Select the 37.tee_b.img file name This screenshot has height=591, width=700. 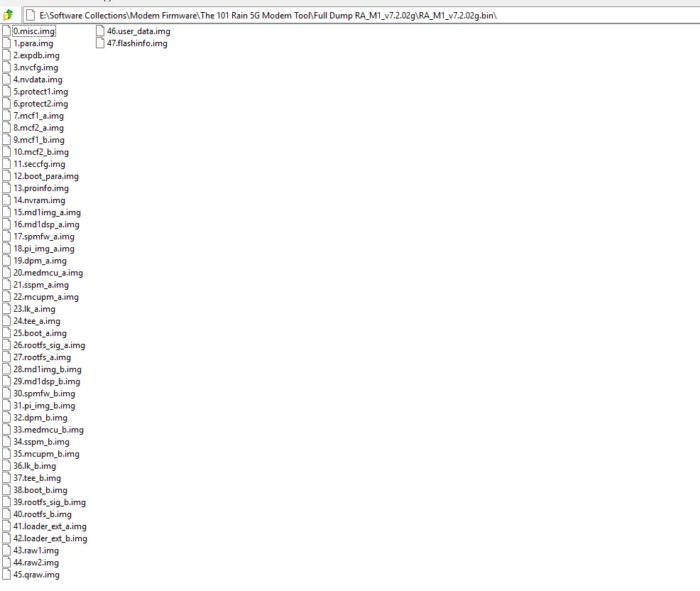[x=37, y=477]
